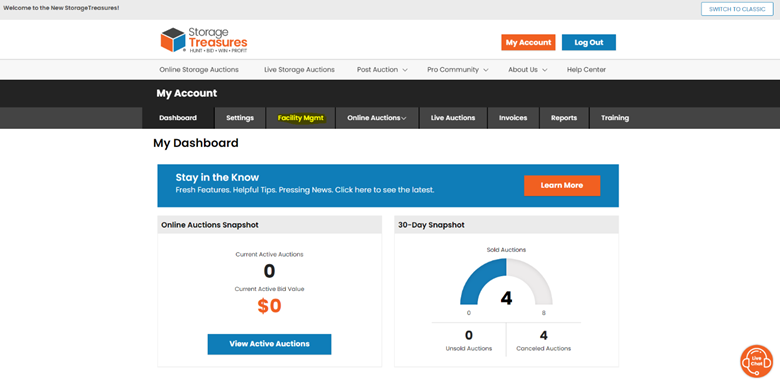Click the Log Out button
780x381 pixels.
click(589, 43)
